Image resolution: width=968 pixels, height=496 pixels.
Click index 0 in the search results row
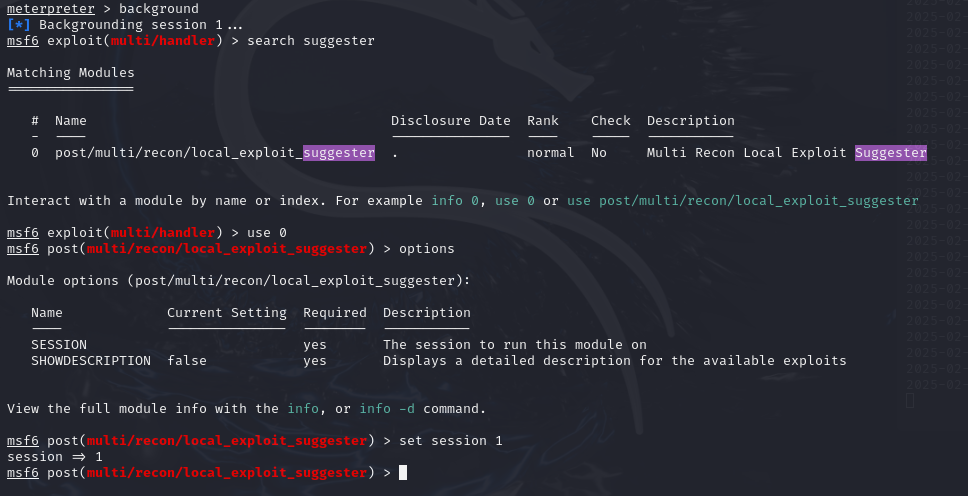click(x=35, y=153)
